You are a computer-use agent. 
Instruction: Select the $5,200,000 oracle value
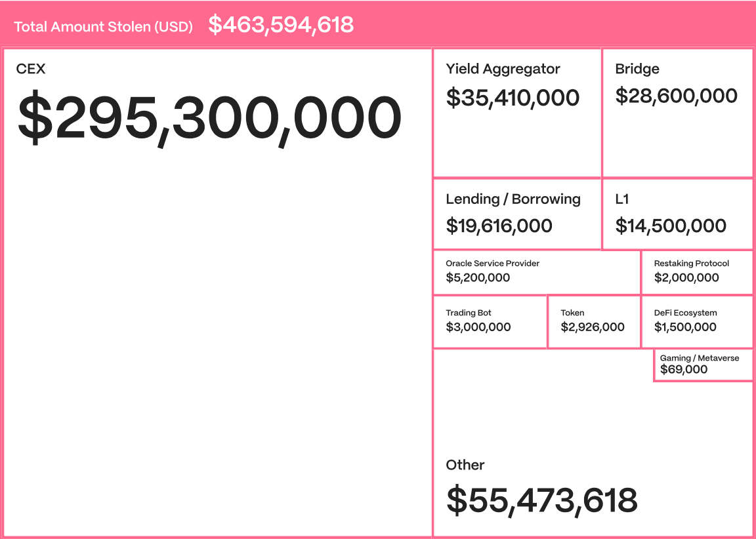pos(478,277)
